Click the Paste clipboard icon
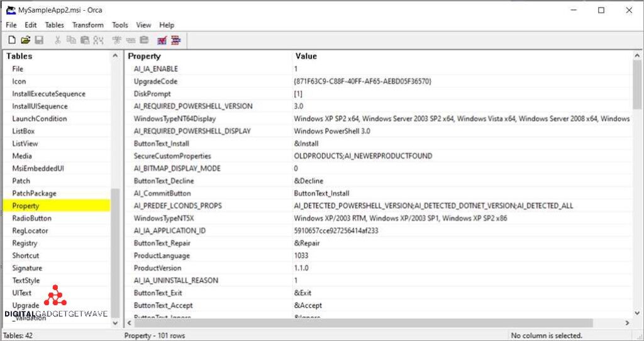The image size is (644, 341). (x=84, y=40)
